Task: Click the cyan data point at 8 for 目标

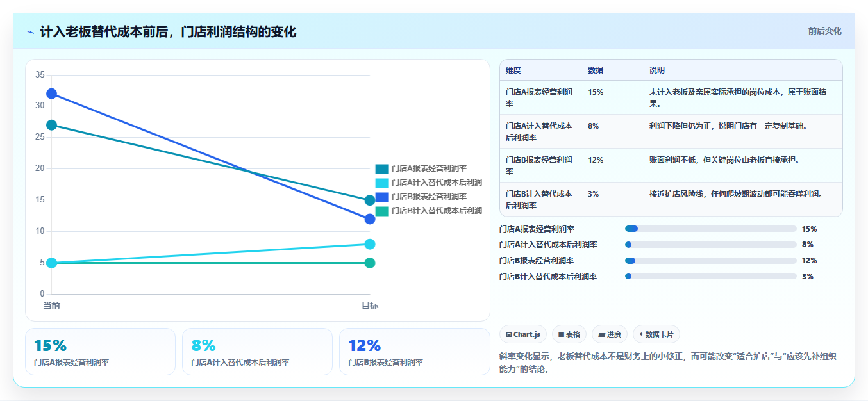Action: tap(370, 244)
